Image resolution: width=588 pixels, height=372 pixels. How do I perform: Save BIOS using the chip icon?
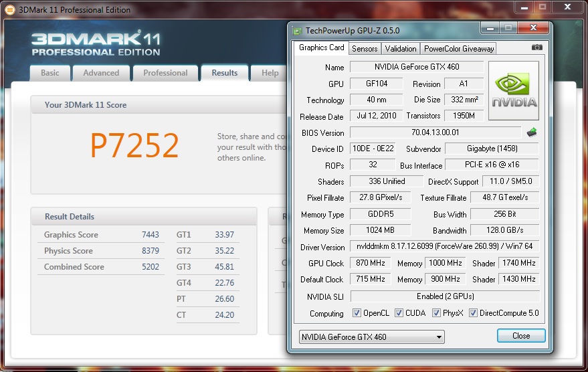tap(532, 132)
